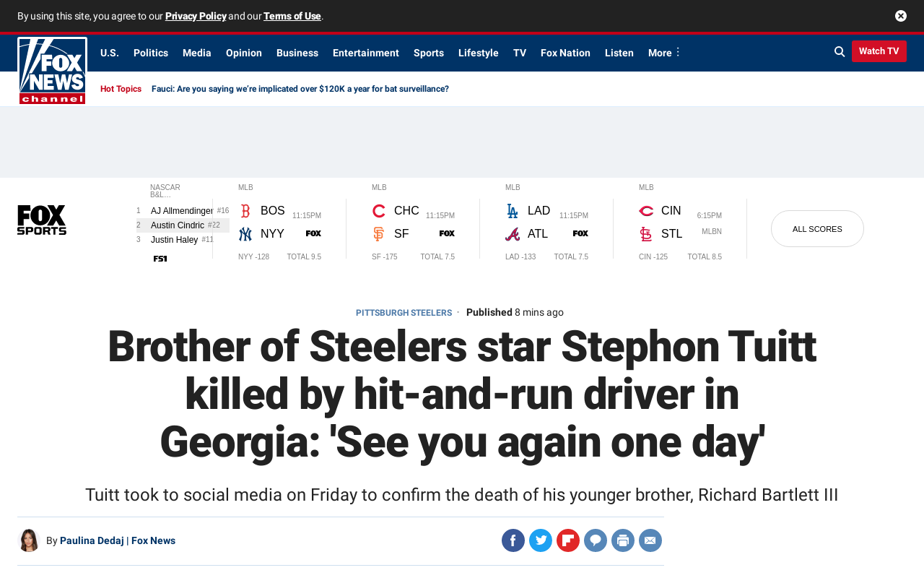Share the article on Flipboard
Viewport: 924px width, 578px height.
(x=568, y=540)
